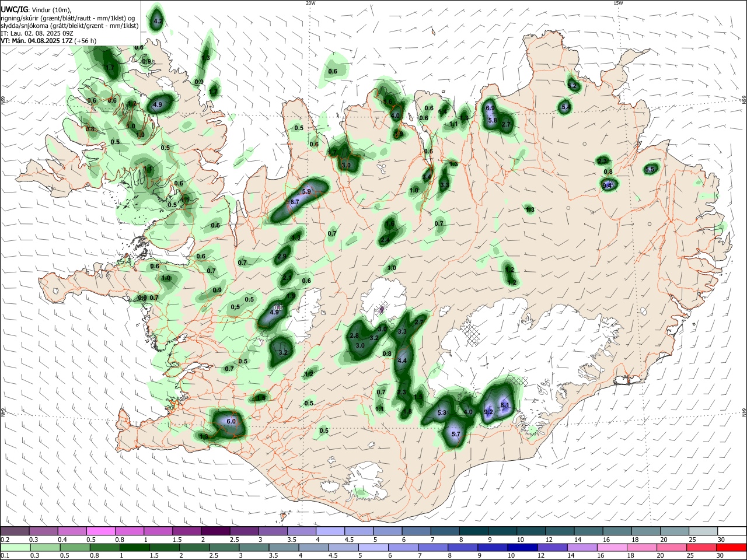Select the 8–9 dark teal swatch, upper legend row
Screen dimensions: 747x560
pos(473,531)
